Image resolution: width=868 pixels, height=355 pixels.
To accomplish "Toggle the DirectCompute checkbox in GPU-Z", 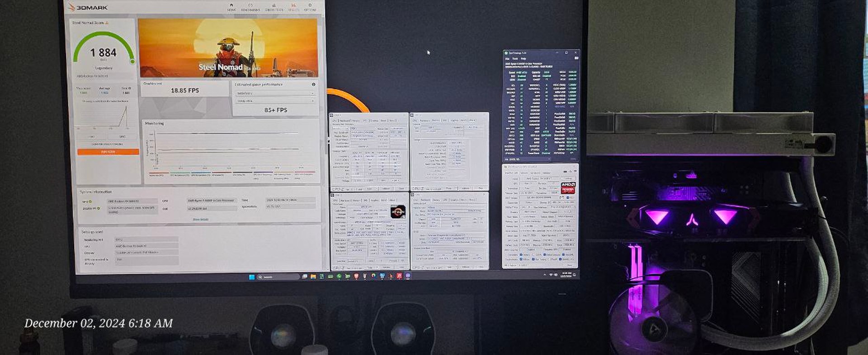I will [x=545, y=254].
